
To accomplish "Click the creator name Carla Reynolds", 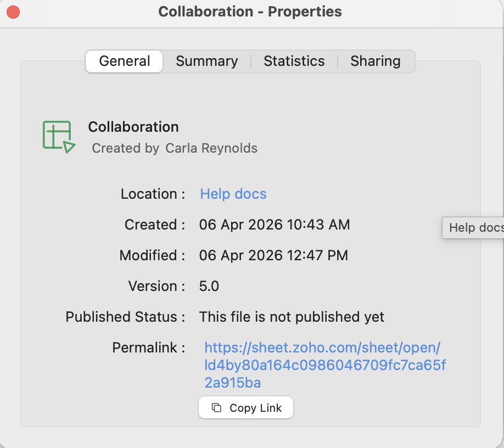I will click(211, 148).
